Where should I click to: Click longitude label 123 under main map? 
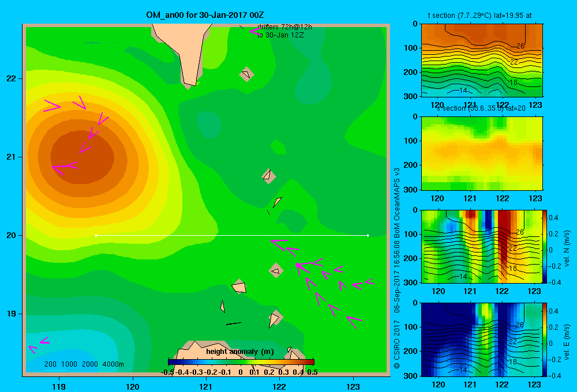point(353,386)
